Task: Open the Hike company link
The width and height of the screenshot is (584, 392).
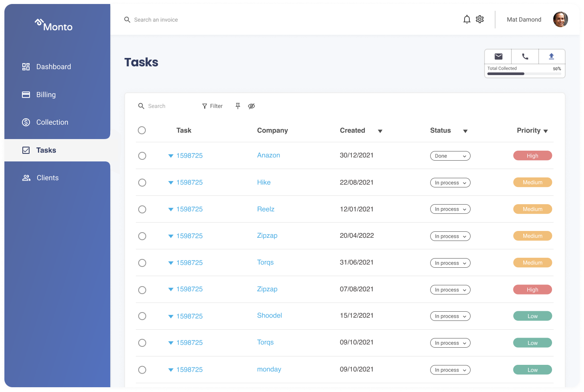Action: (264, 182)
